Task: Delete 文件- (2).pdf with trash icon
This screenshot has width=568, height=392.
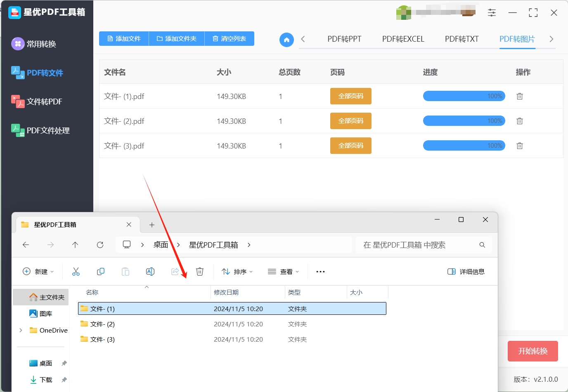Action: tap(520, 121)
